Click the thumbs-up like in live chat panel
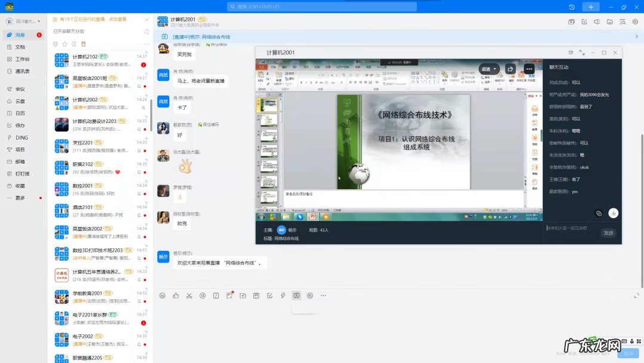The width and height of the screenshot is (644, 363). (614, 213)
